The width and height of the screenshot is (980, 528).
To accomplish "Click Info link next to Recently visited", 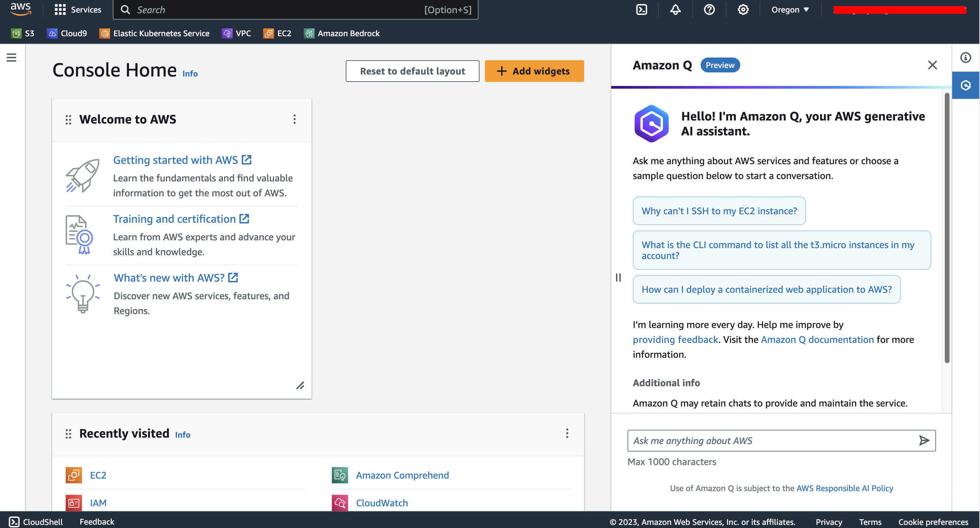I will 183,435.
